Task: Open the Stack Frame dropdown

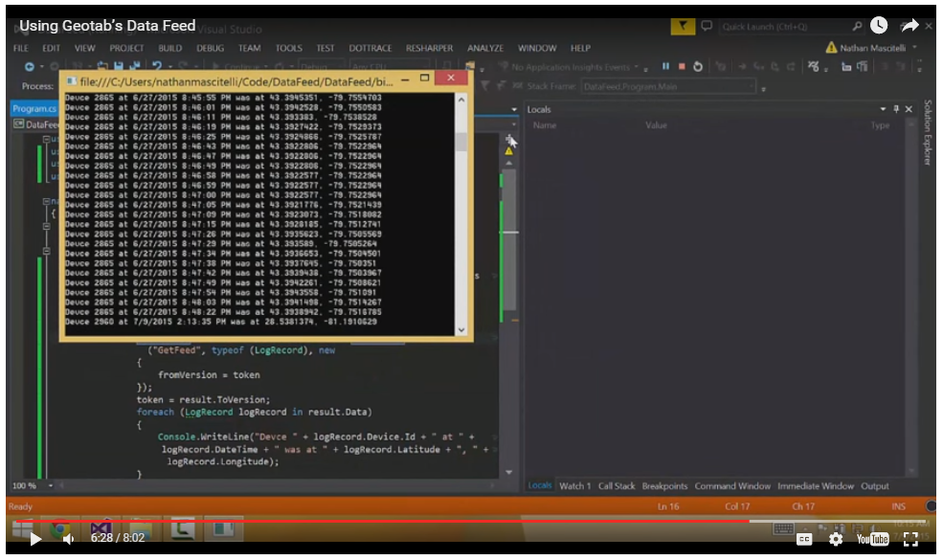Action: [x=763, y=87]
